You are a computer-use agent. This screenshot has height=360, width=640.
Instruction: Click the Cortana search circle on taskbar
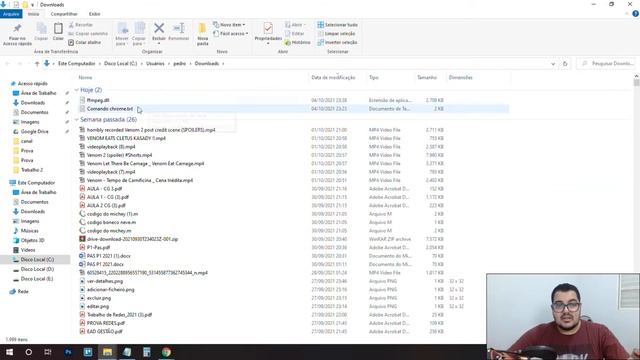pos(29,352)
